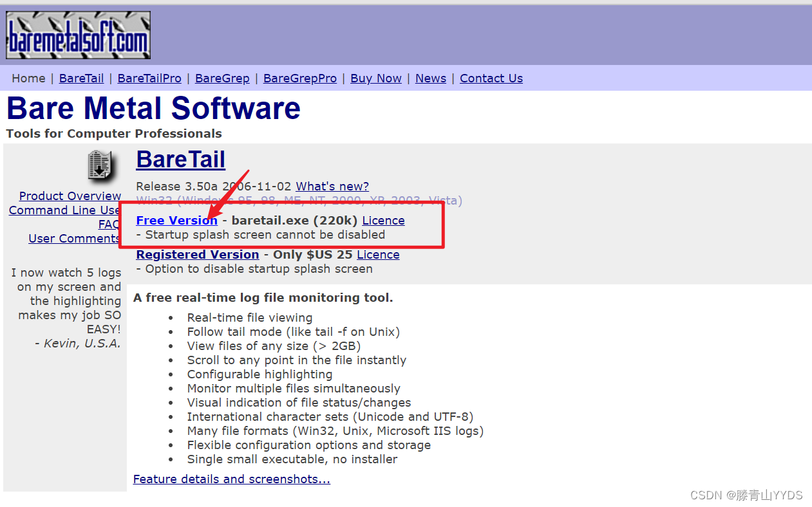Open Licence link beside $US 25
This screenshot has width=812, height=507.
[x=378, y=255]
